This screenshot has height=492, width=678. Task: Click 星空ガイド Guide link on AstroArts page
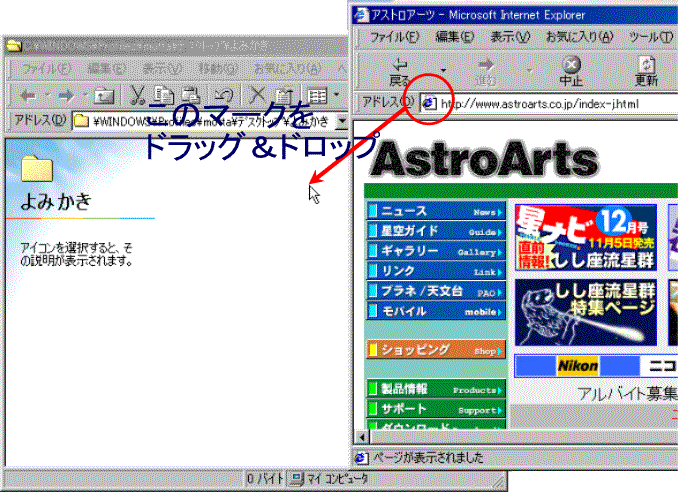(x=436, y=231)
